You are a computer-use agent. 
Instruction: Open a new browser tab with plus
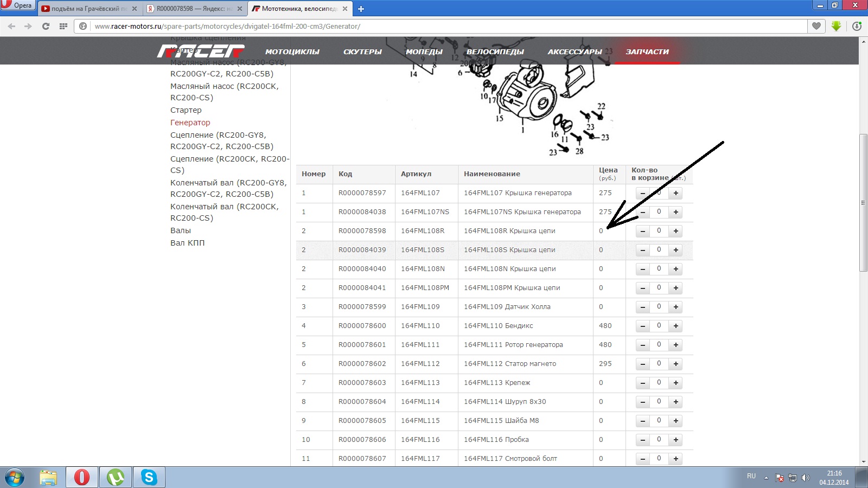pos(361,9)
